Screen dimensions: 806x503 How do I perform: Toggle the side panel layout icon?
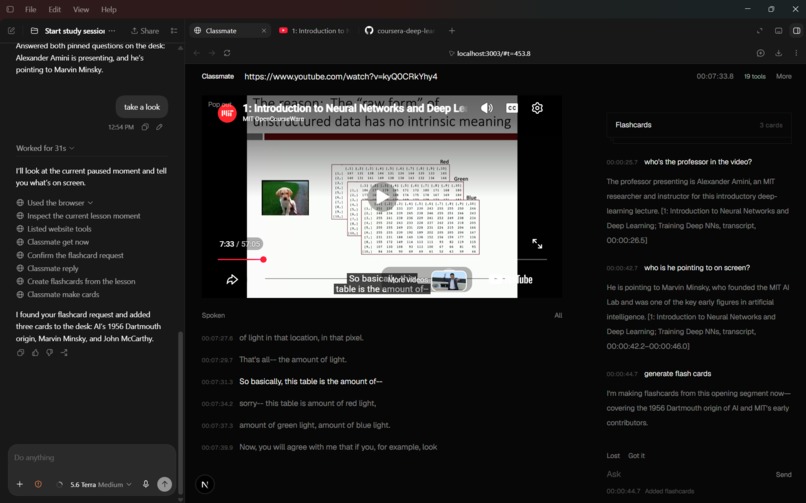tap(796, 31)
